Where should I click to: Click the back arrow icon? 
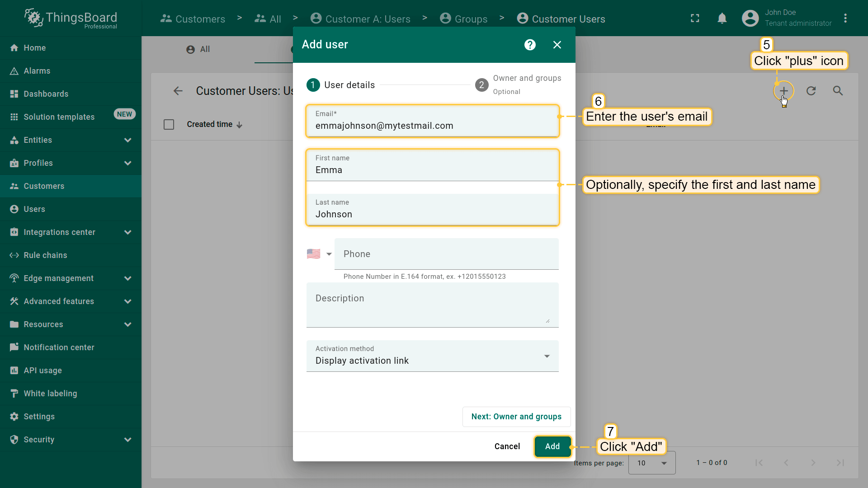pos(178,91)
